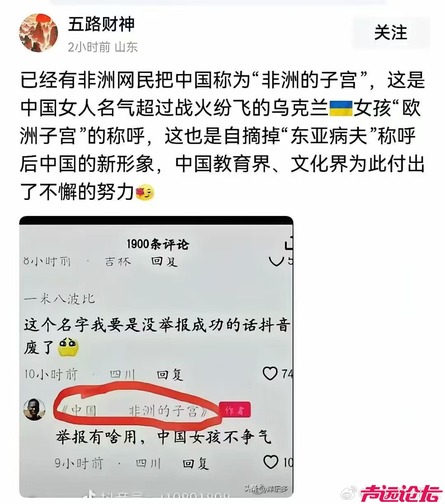Tap the 1900条评论 comments header

pos(157,244)
